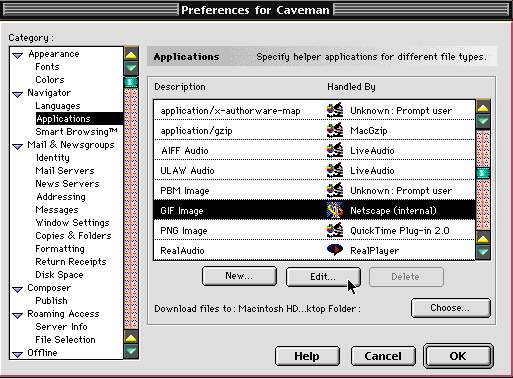
Task: Click the handler icon in PBM Image row
Action: click(x=335, y=190)
